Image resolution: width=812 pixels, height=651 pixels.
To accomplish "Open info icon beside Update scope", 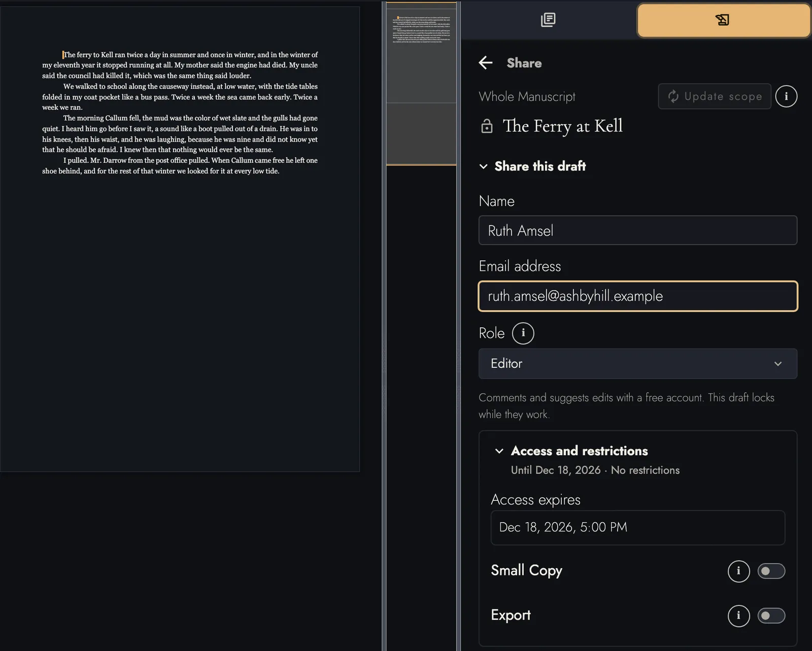I will tap(786, 96).
